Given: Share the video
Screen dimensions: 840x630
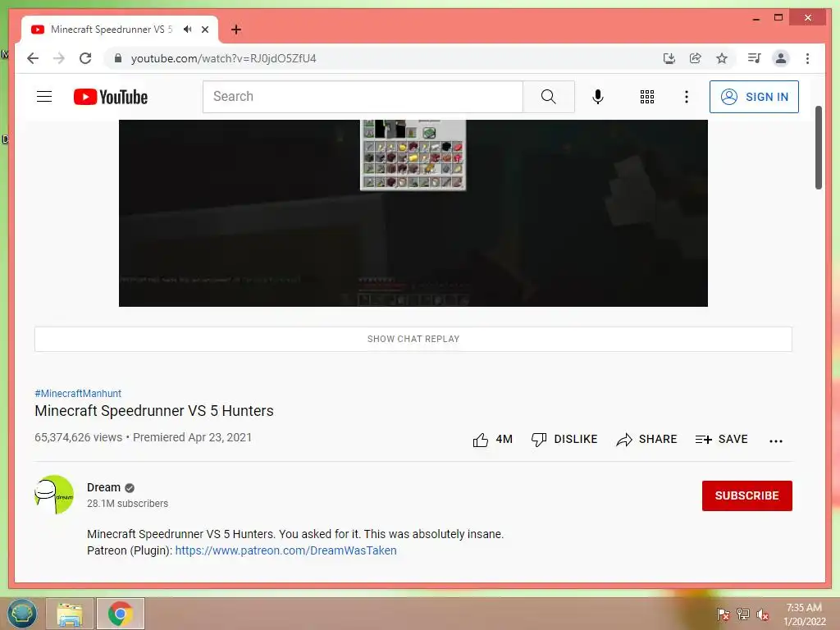Looking at the screenshot, I should click(646, 440).
